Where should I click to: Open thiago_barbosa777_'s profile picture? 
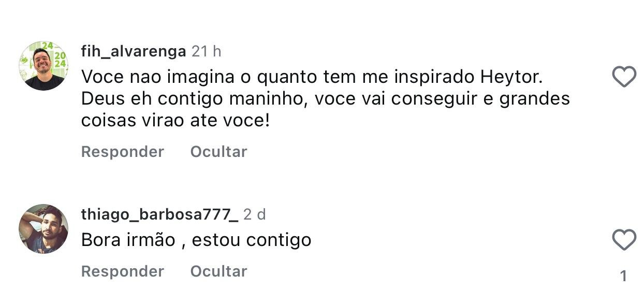pos(43,228)
